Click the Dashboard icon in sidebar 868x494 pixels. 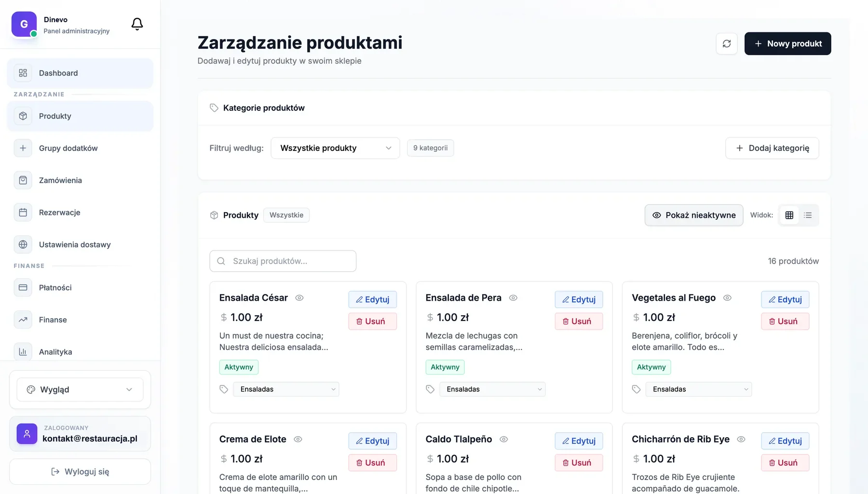23,73
